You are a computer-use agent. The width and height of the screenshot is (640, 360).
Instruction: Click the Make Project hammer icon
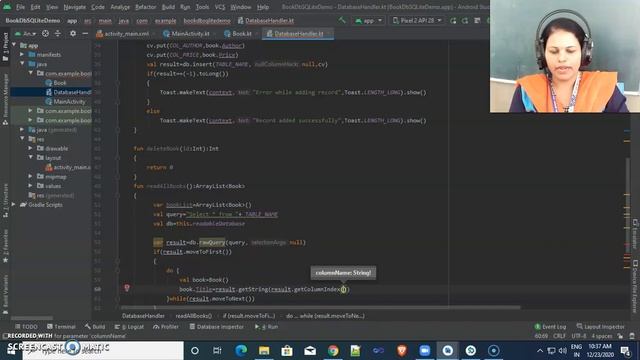(342, 20)
